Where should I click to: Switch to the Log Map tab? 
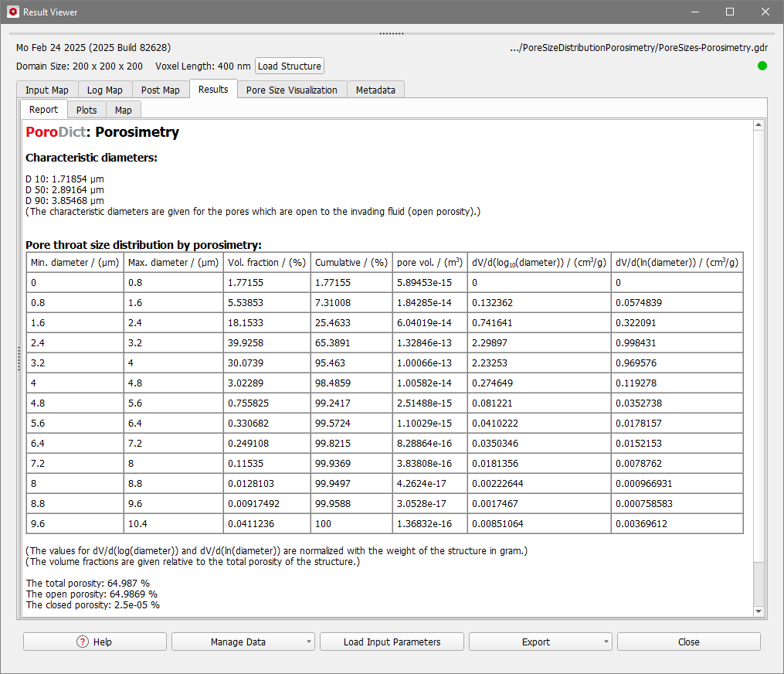[104, 90]
